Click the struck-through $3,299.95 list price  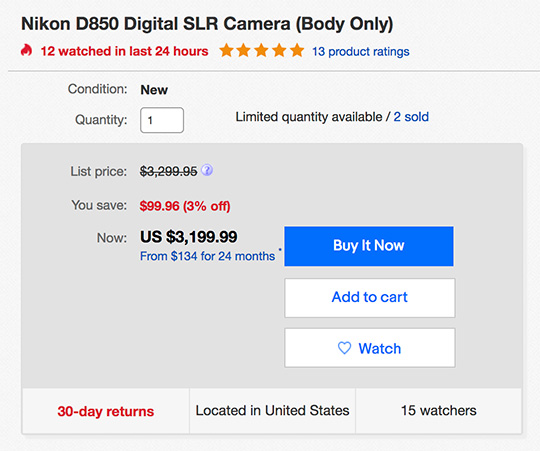[168, 171]
